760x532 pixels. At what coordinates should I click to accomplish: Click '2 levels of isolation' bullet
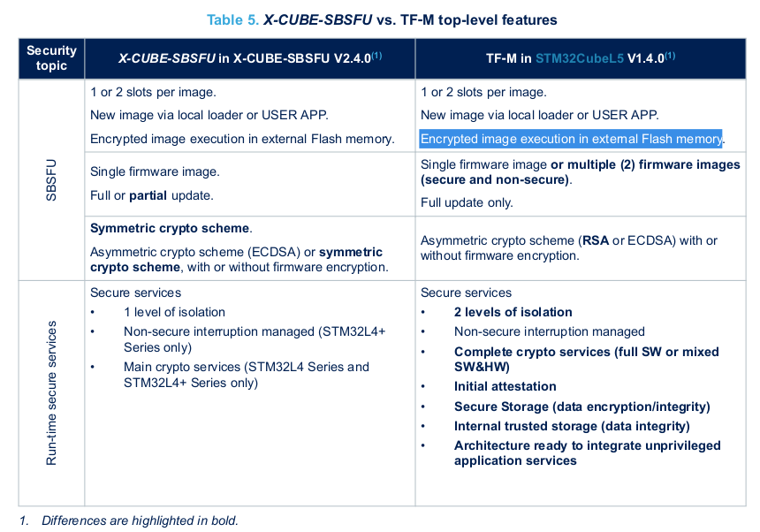point(513,312)
